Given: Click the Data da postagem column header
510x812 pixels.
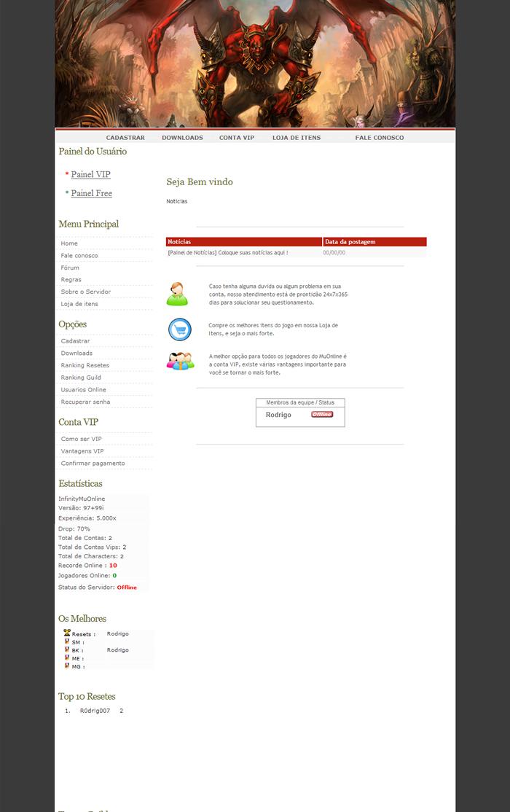Looking at the screenshot, I should tap(375, 242).
